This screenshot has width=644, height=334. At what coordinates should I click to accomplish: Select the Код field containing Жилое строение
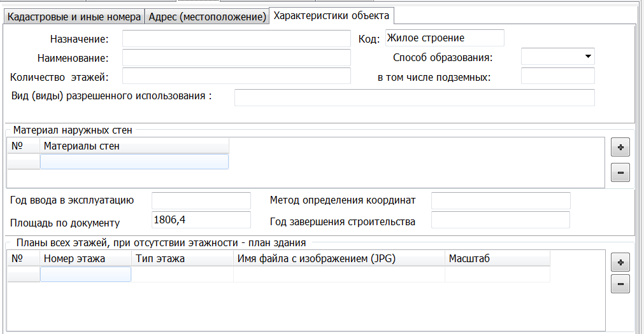(x=445, y=38)
